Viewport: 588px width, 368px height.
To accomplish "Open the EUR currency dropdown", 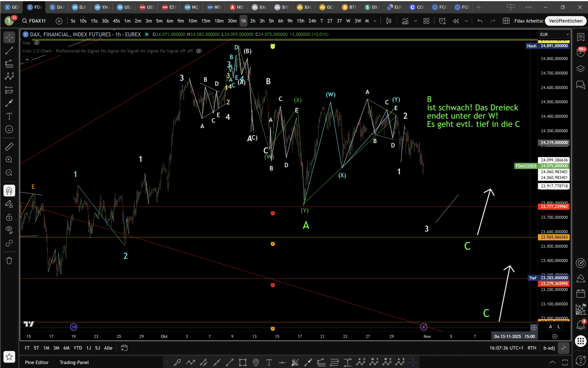I will pyautogui.click(x=554, y=34).
